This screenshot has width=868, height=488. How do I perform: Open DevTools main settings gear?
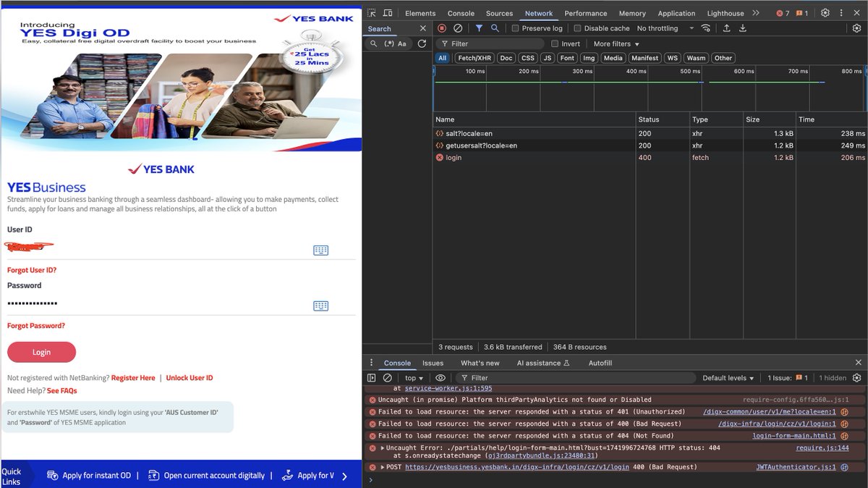(x=825, y=13)
